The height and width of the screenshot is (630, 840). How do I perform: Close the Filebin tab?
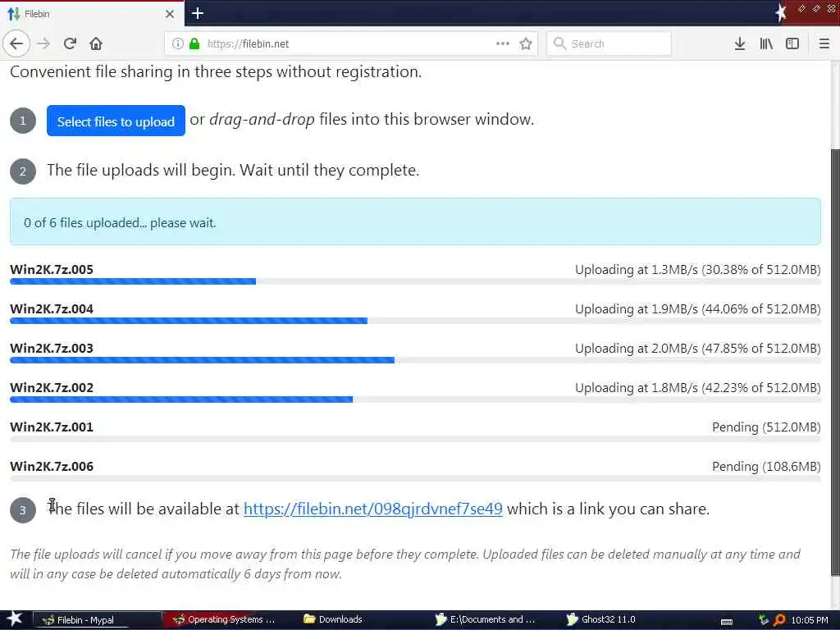[169, 14]
